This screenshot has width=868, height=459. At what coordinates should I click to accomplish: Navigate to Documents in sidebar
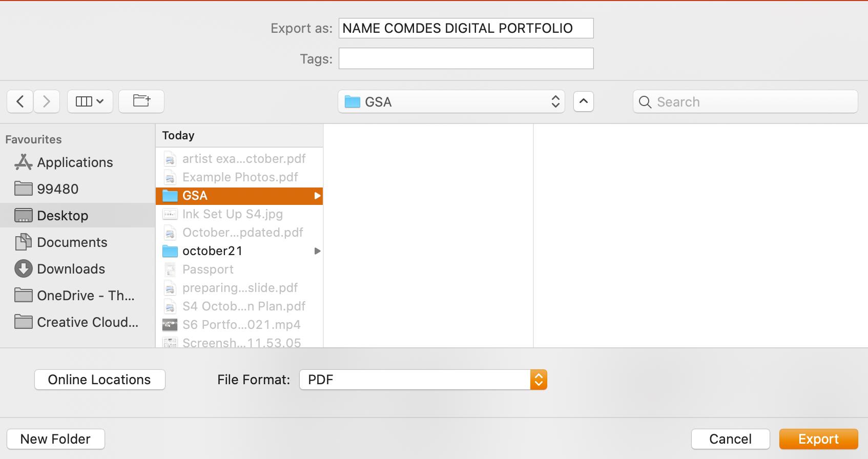click(72, 242)
